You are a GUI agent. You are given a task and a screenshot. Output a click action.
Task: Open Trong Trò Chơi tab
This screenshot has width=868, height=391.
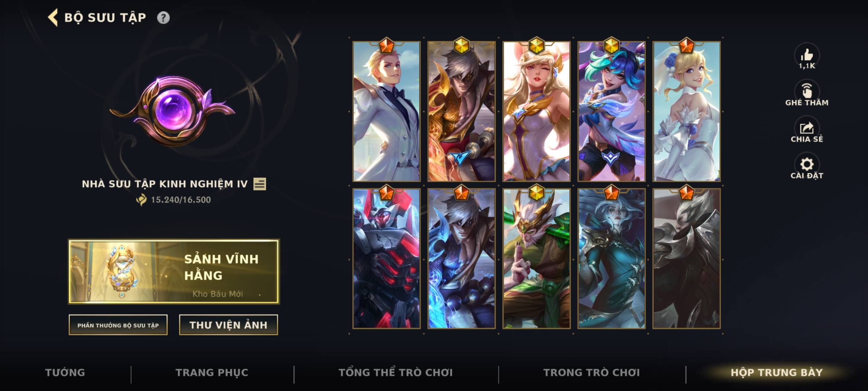point(592,373)
